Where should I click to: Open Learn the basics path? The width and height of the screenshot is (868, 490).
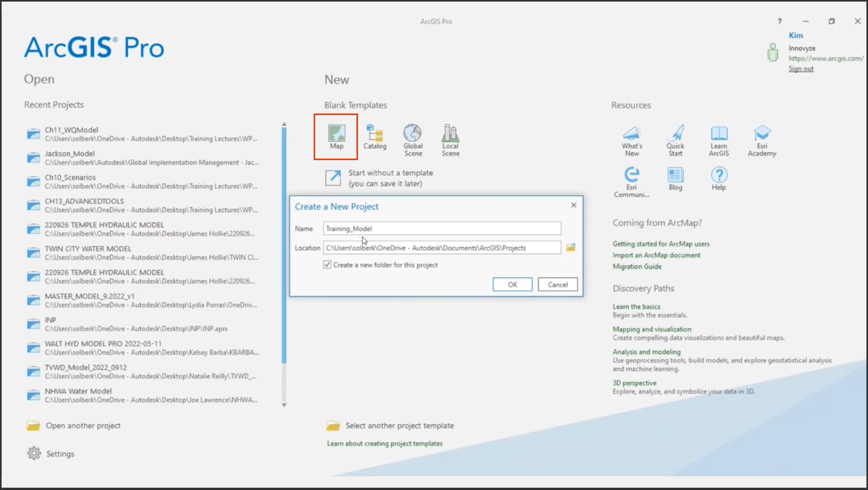[x=636, y=306]
